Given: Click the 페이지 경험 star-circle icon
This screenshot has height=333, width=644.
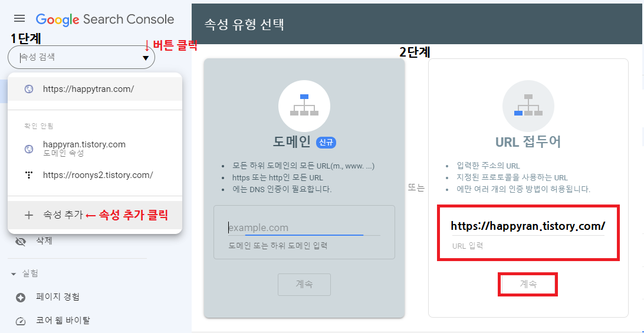Looking at the screenshot, I should pos(20,297).
